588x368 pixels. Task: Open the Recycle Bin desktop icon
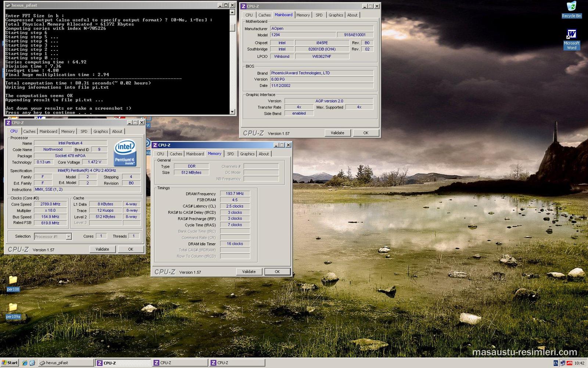point(571,10)
